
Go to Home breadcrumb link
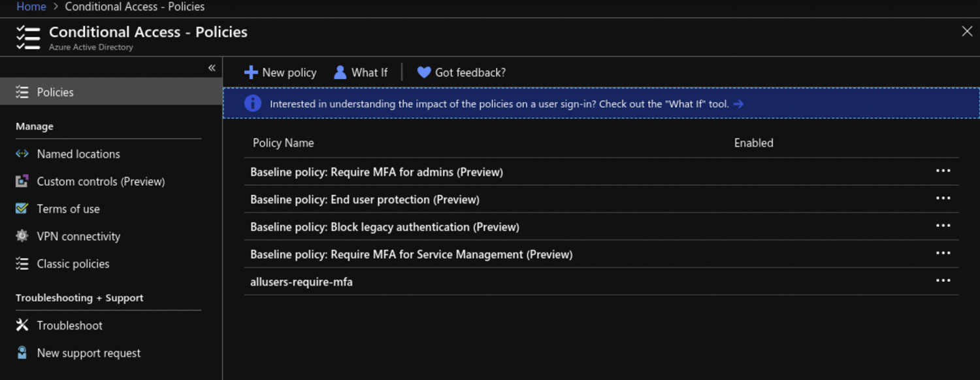[x=31, y=7]
